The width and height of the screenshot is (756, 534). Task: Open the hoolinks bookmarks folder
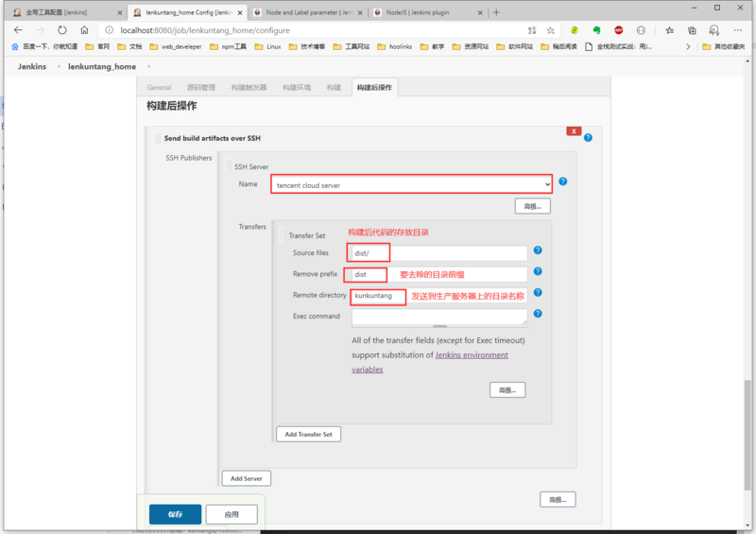tap(395, 47)
